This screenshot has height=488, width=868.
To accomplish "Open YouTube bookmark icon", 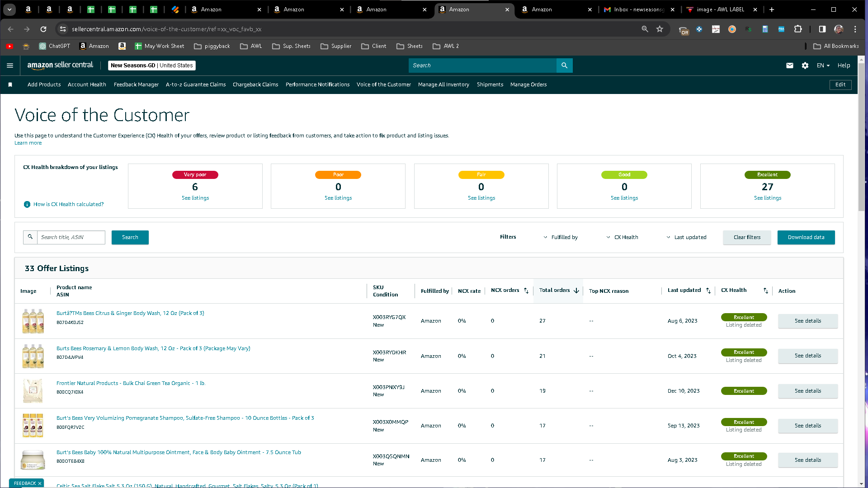I will tap(10, 46).
